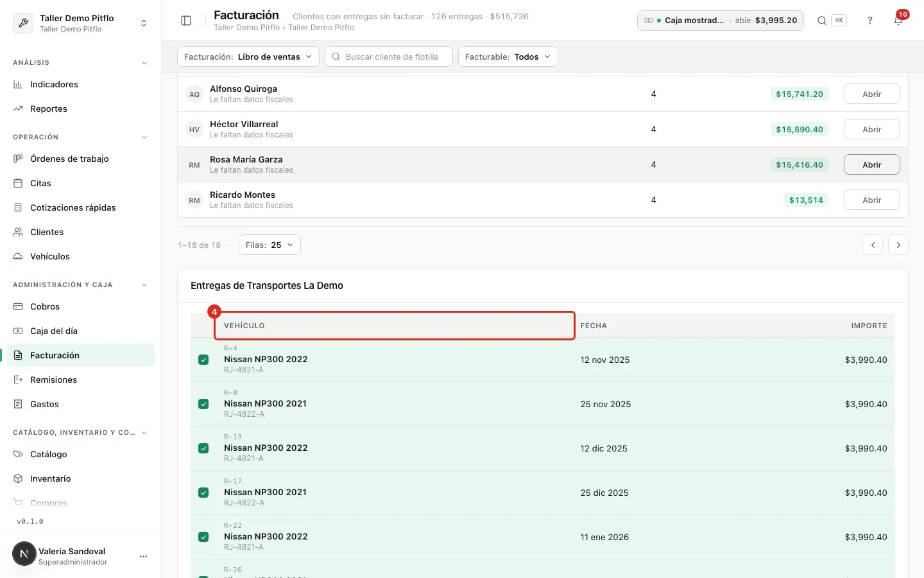The image size is (924, 578).
Task: Click the Órdenes de trabajo board icon
Action: [x=18, y=159]
